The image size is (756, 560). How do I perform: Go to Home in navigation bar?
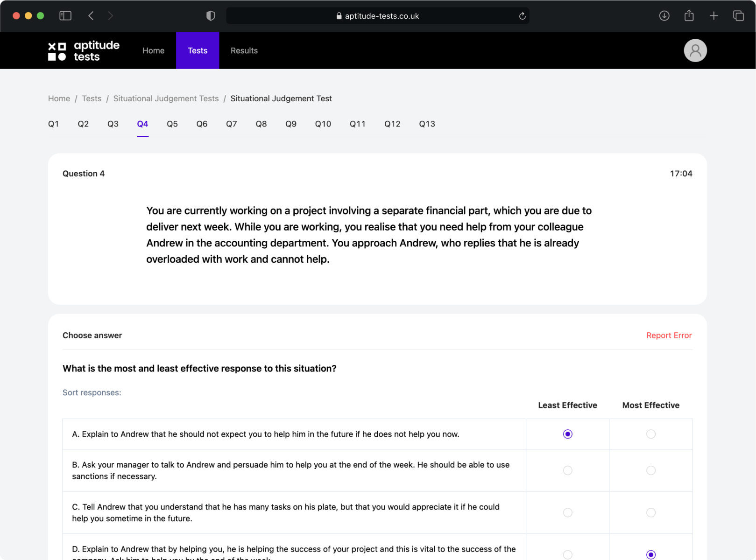pos(153,50)
